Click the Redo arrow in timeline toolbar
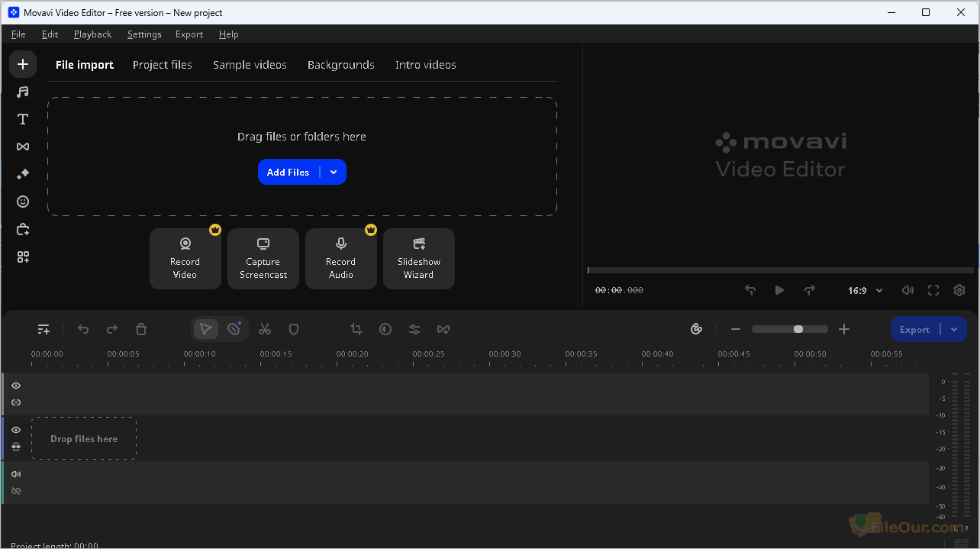This screenshot has height=549, width=980. tap(112, 329)
